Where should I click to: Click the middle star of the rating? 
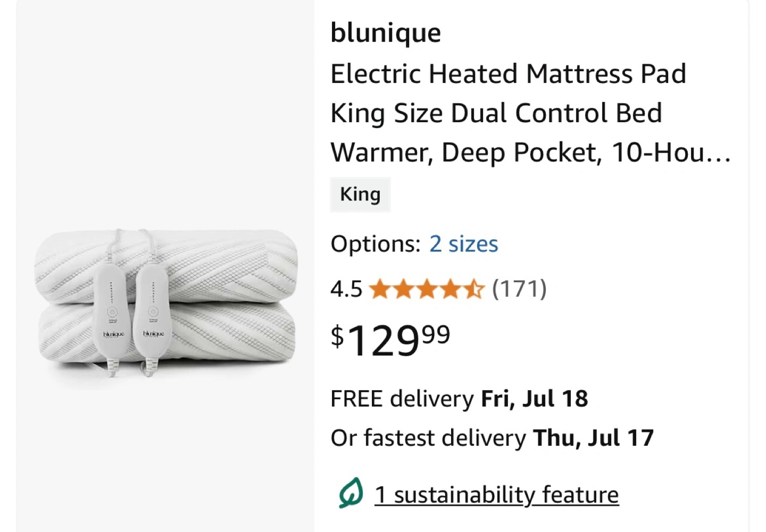[427, 290]
